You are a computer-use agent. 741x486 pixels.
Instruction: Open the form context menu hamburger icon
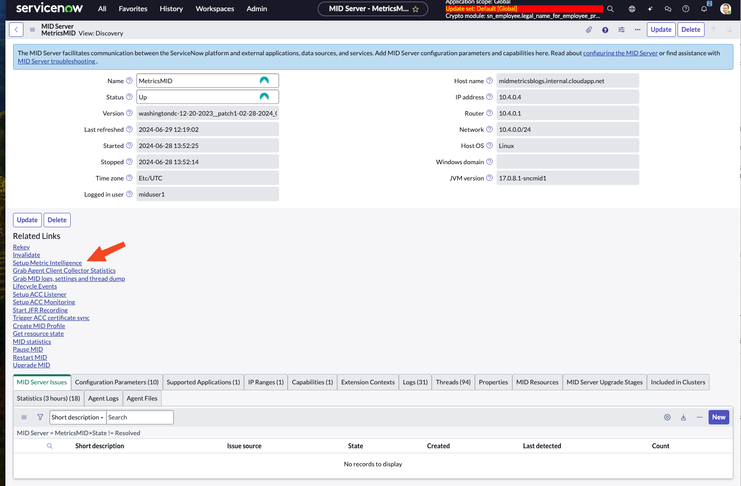coord(32,29)
